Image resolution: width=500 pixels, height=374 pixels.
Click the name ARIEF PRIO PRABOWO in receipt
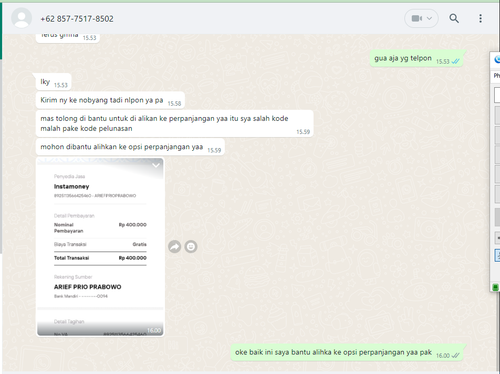[x=88, y=287]
